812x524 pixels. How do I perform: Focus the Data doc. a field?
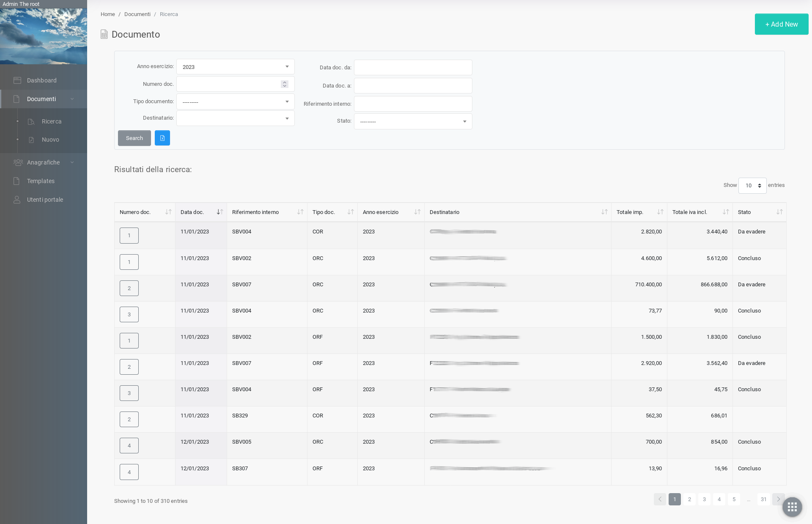pyautogui.click(x=413, y=85)
